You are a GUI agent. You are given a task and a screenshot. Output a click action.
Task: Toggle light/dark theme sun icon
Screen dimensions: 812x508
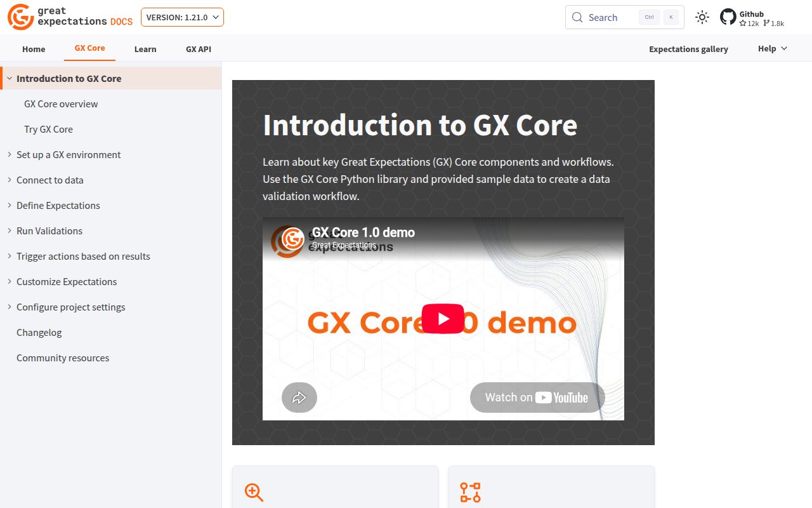coord(702,17)
